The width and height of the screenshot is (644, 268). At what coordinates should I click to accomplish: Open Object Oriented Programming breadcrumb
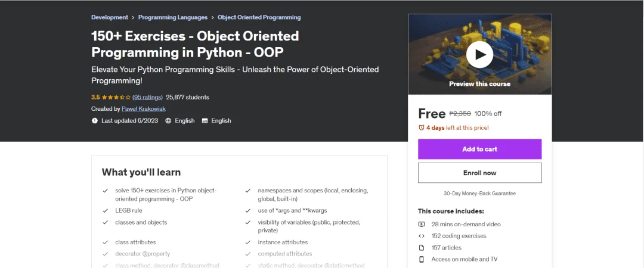pos(259,17)
